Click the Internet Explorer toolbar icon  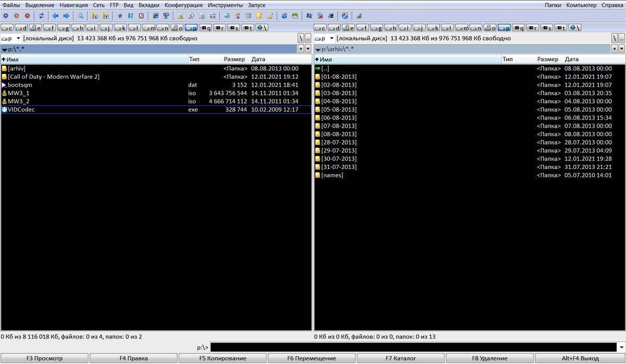click(155, 15)
